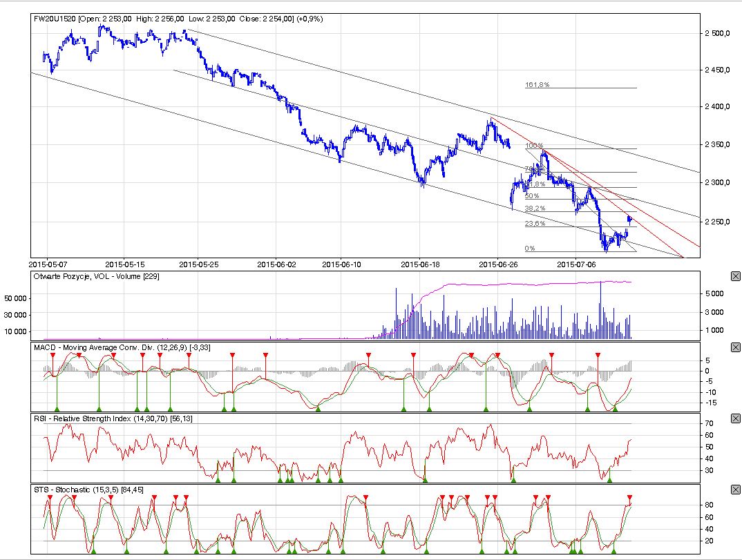Select the 161,8% Fibonacci level label
Screen dimensions: 742x560
pyautogui.click(x=537, y=85)
